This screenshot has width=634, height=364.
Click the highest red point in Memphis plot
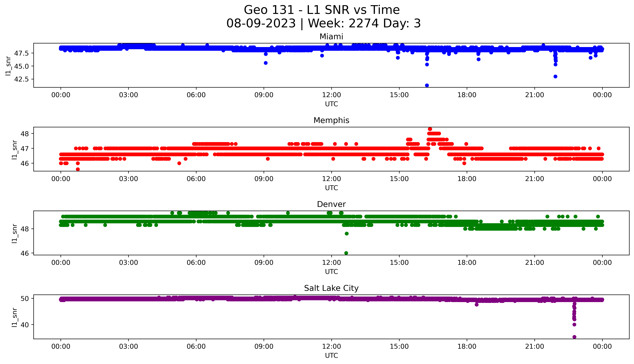[430, 129]
